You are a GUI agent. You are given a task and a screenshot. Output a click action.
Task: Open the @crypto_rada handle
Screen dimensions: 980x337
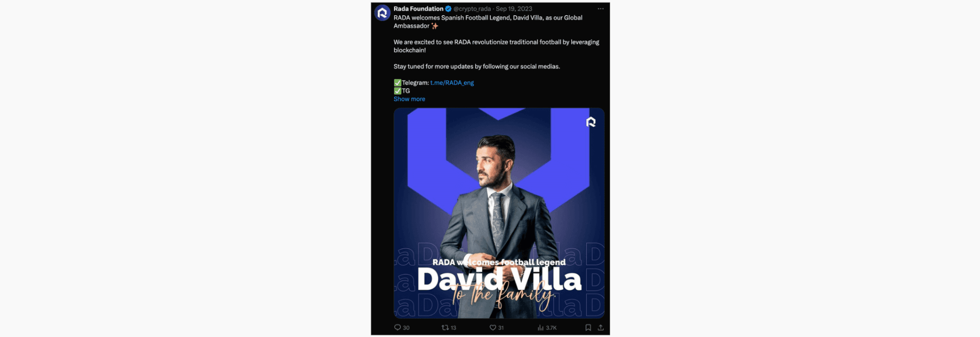click(x=472, y=9)
